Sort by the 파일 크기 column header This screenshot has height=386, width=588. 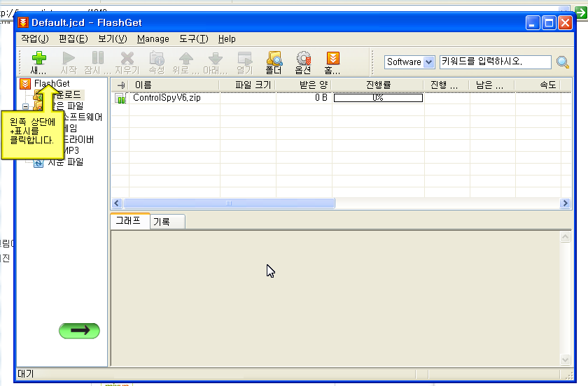pos(253,85)
